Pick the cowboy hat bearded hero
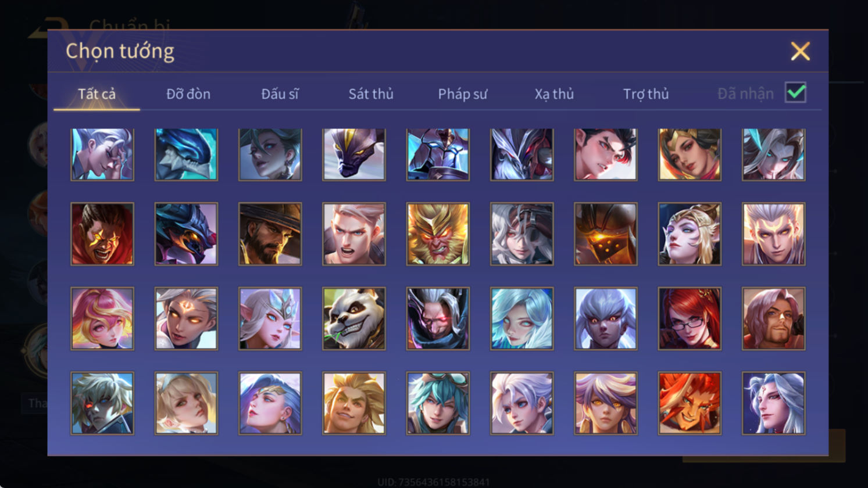868x488 pixels. (270, 234)
